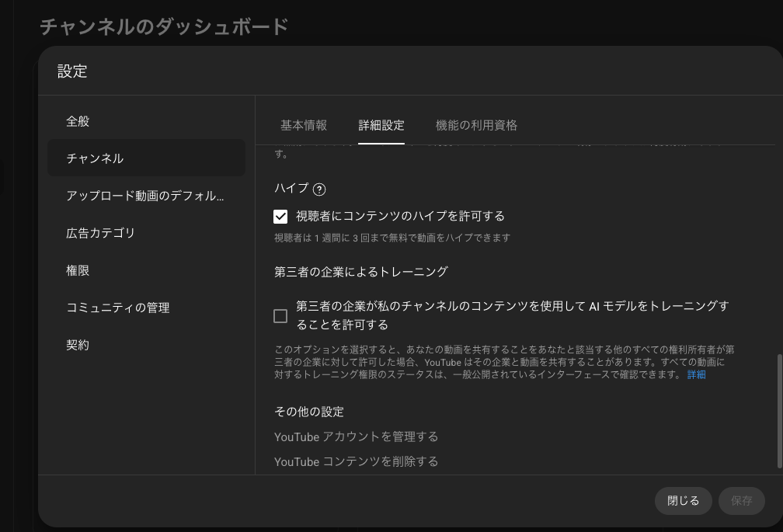Viewport: 783px width, 532px height.
Task: Click the help icon next to ハイプ
Action: (x=318, y=189)
